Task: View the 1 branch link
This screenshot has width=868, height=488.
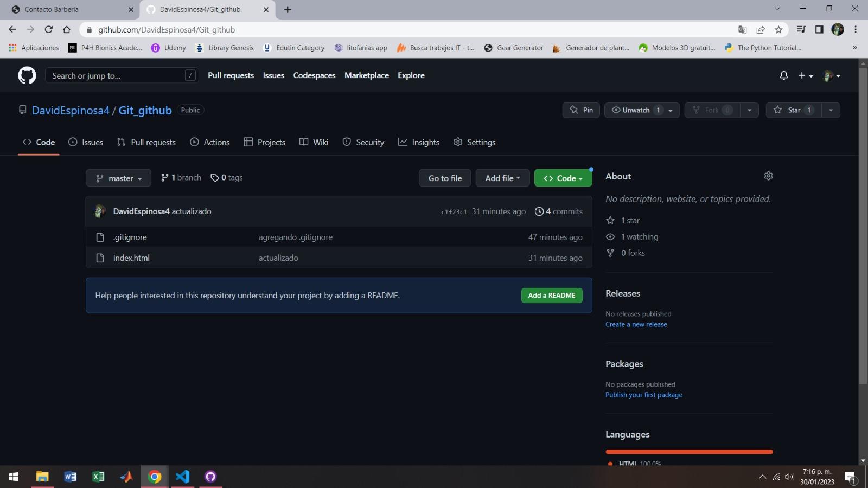Action: click(x=181, y=177)
